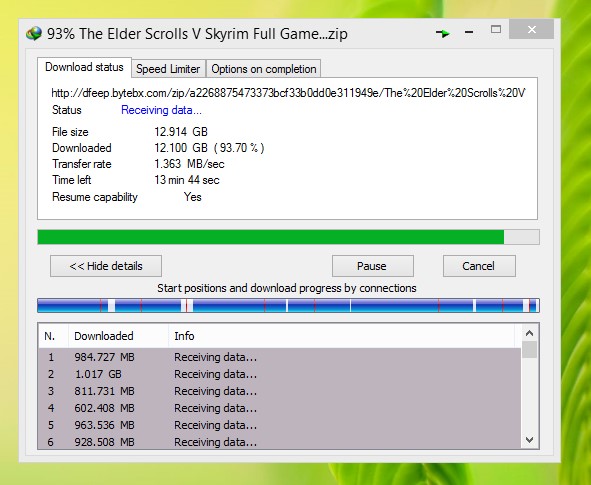Viewport: 591px width, 485px height.
Task: Maximize the download window
Action: [496, 29]
